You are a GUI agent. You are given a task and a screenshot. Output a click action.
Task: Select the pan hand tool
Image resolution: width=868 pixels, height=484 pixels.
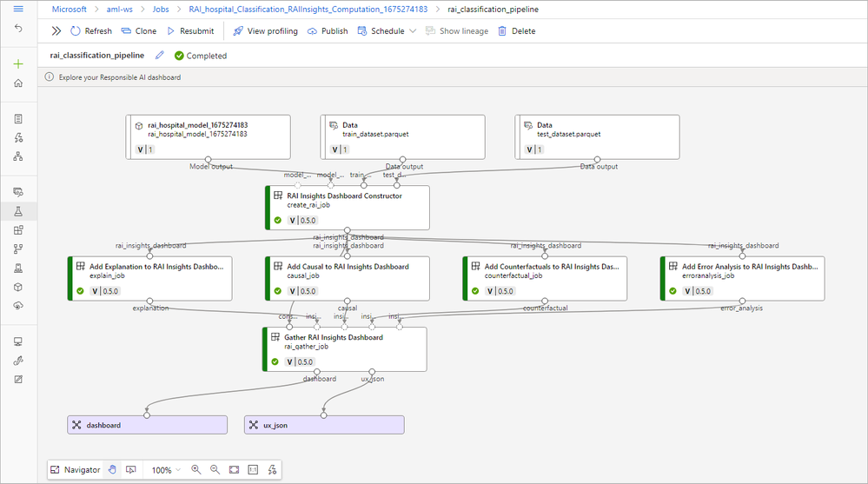coord(112,469)
